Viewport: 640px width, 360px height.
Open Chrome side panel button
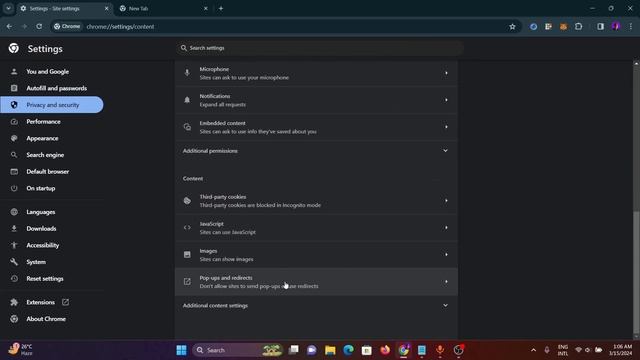coord(600,27)
